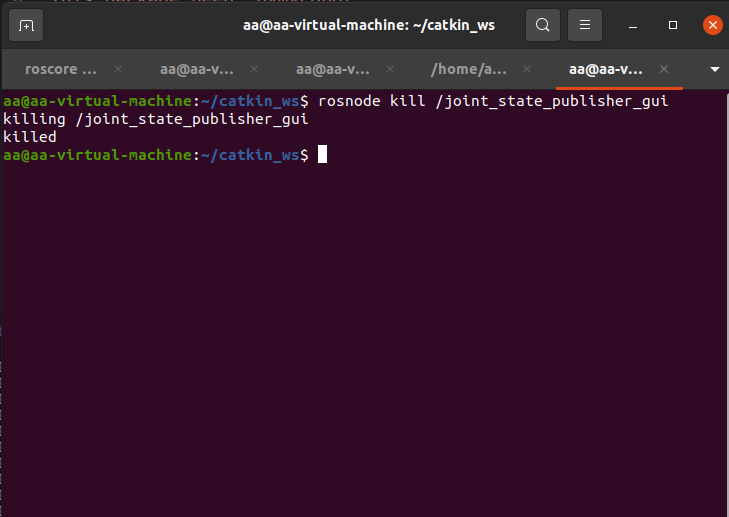
Task: Maximize the terminal window
Action: 673,25
